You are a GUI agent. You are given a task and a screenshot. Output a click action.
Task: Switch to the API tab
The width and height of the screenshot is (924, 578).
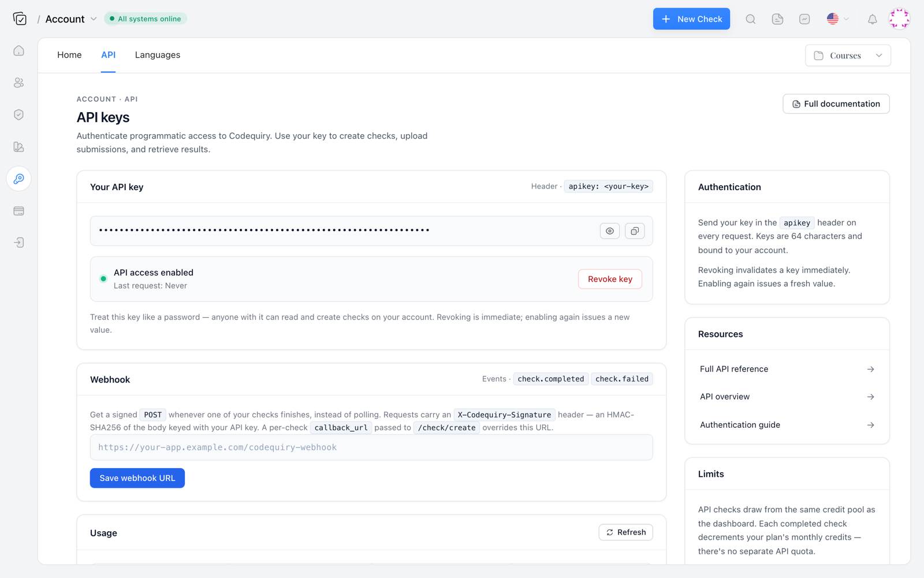point(108,55)
